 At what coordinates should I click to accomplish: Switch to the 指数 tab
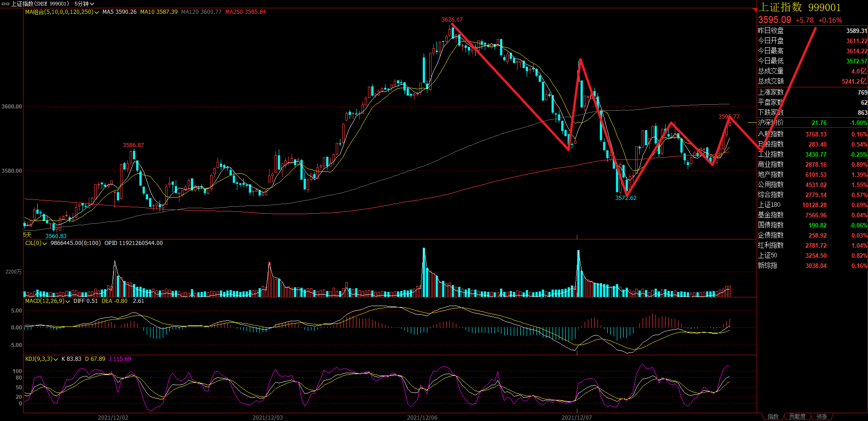(773, 416)
